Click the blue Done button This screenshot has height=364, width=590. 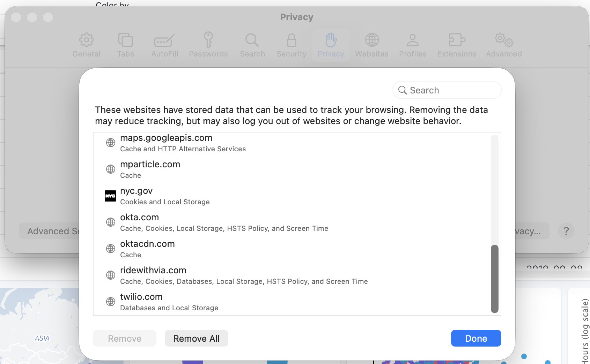point(476,338)
